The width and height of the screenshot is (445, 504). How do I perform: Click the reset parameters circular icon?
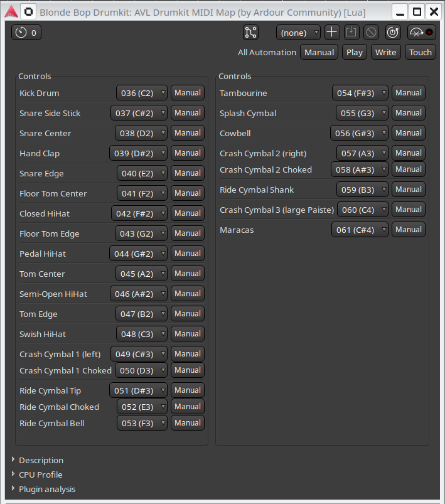pyautogui.click(x=393, y=33)
